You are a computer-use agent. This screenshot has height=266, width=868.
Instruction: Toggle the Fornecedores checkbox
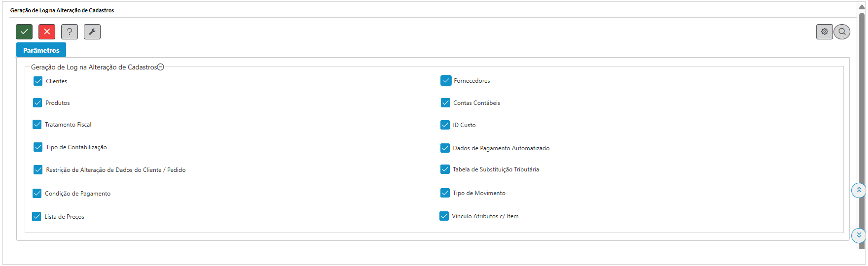click(x=446, y=80)
